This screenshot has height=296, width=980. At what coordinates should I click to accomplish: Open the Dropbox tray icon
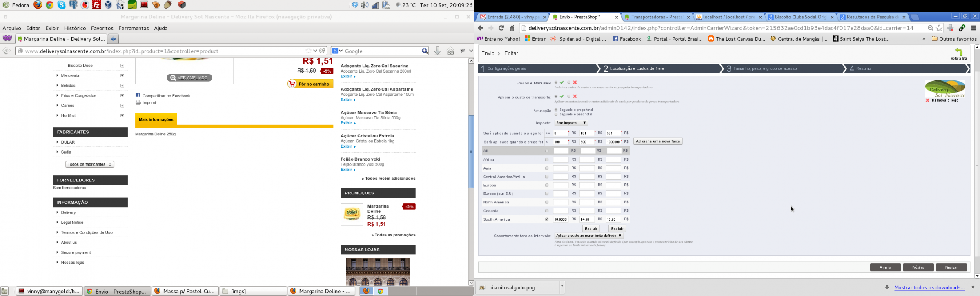point(355,5)
